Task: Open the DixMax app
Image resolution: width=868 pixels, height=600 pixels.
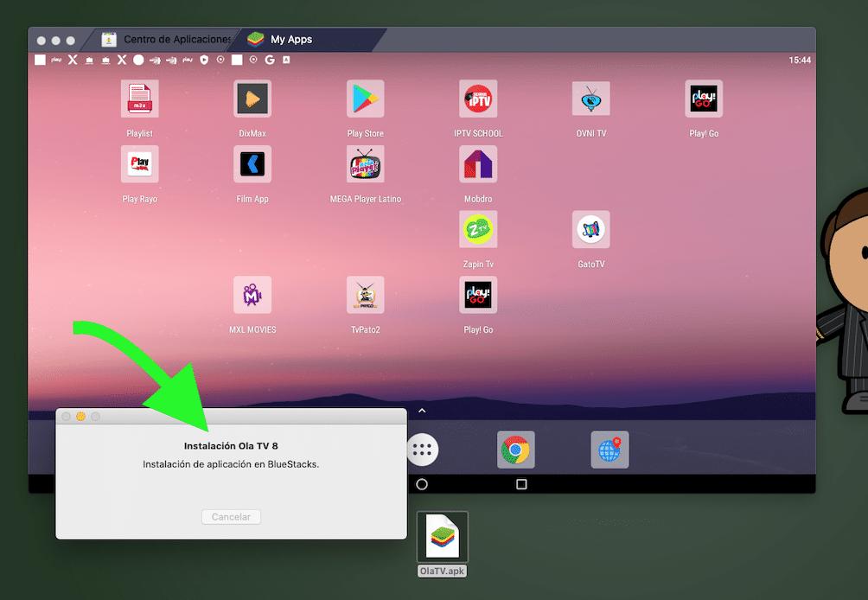Action: 252,98
